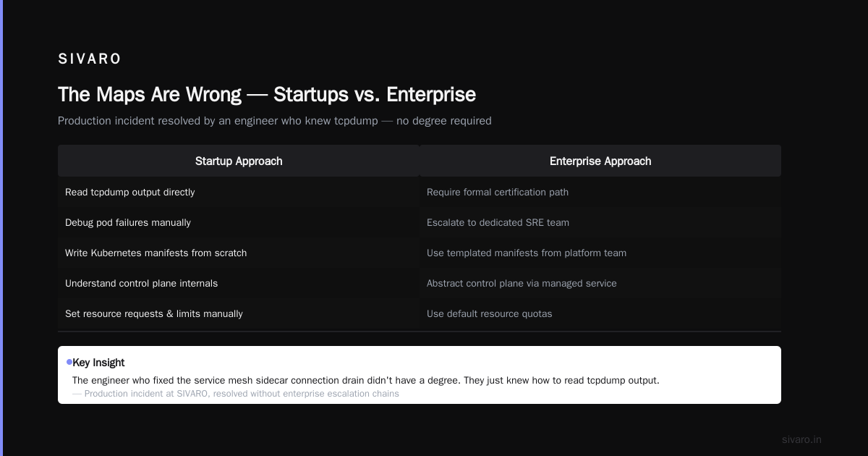The width and height of the screenshot is (868, 456).
Task: Select the Startup Approach column header
Action: (x=239, y=161)
